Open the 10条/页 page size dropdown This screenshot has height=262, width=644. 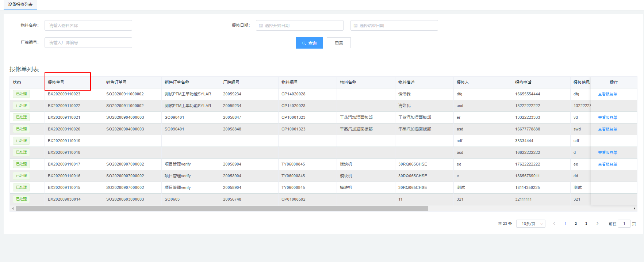[x=530, y=224]
